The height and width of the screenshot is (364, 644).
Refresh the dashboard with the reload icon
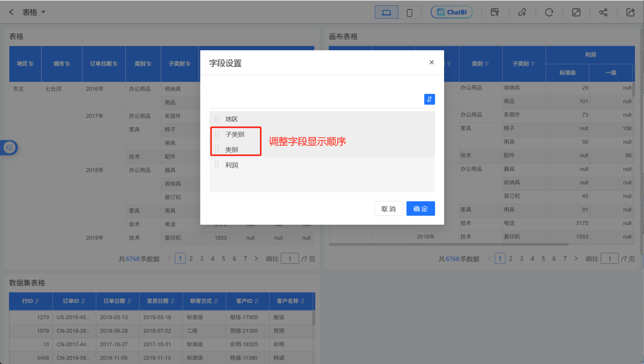point(549,12)
